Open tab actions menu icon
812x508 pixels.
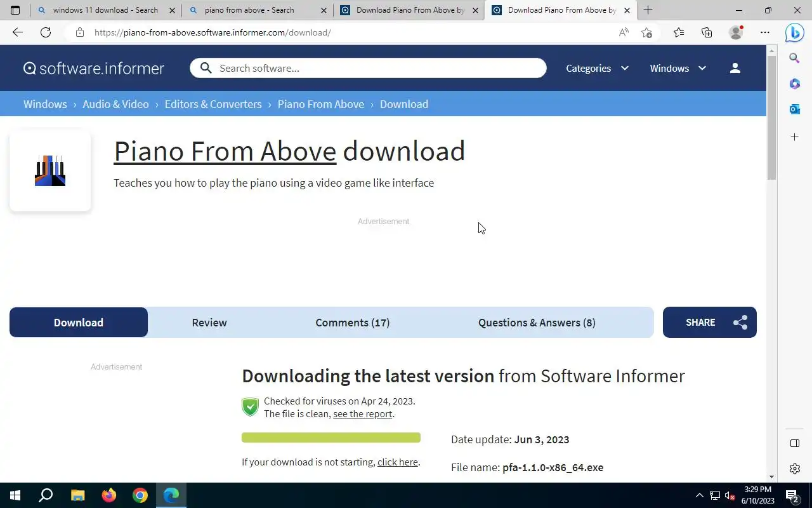tap(15, 10)
